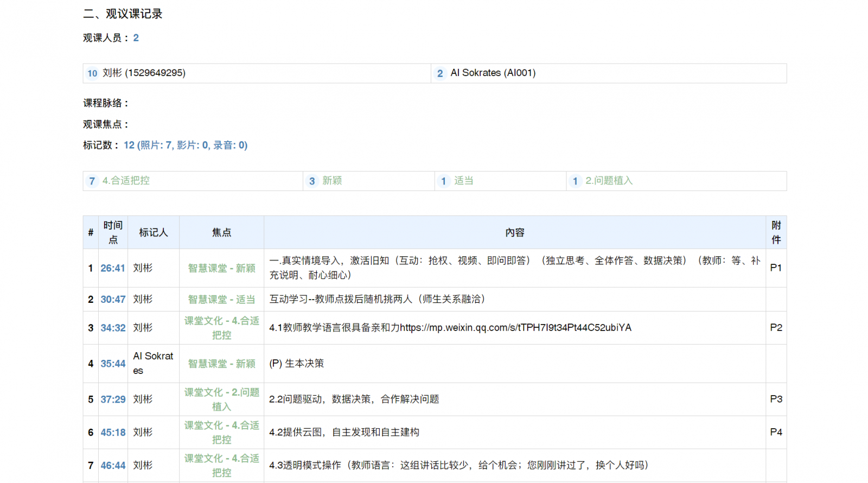Open the 37:29 timestamp

[x=113, y=399]
